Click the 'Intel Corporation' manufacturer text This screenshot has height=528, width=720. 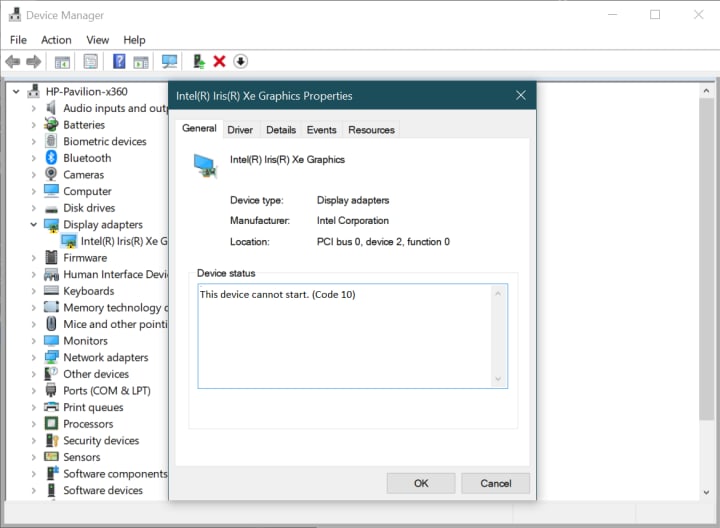[353, 221]
